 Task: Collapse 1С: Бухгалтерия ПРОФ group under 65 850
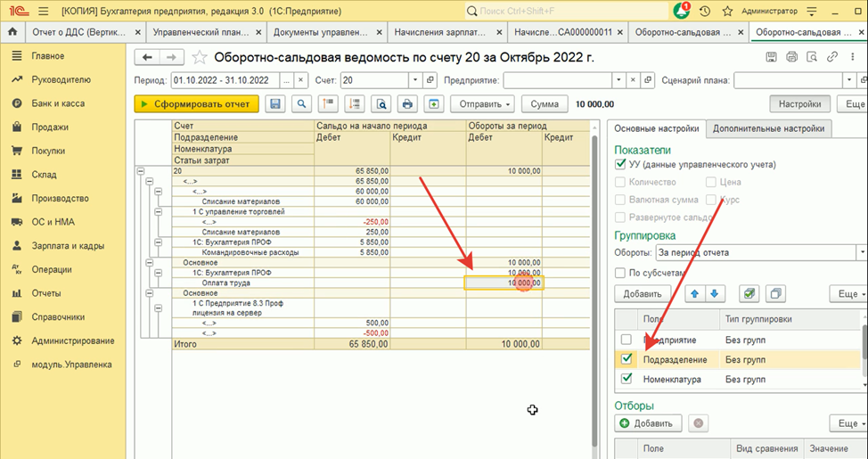[x=159, y=242]
